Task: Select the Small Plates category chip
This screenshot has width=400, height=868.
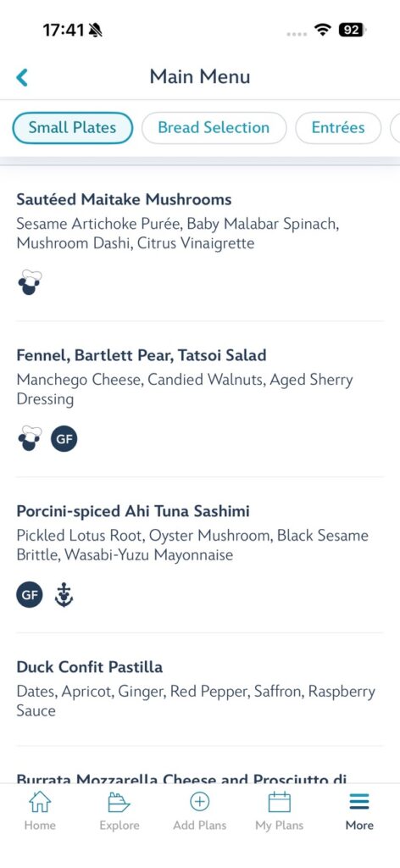Action: pyautogui.click(x=73, y=128)
